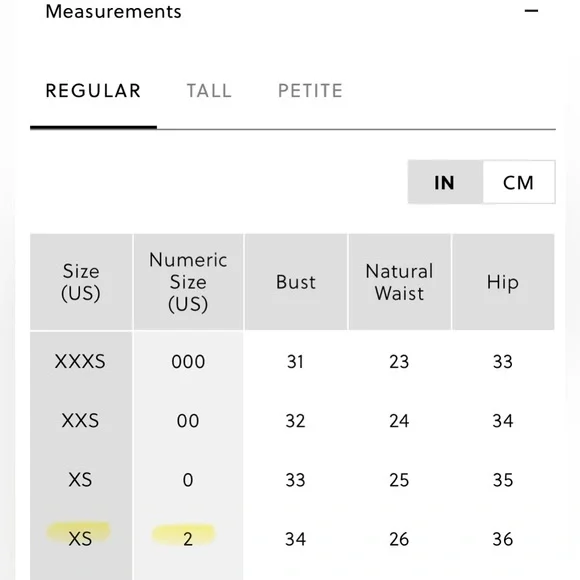Click the Natural Waist column header
580x580 pixels.
pos(399,282)
